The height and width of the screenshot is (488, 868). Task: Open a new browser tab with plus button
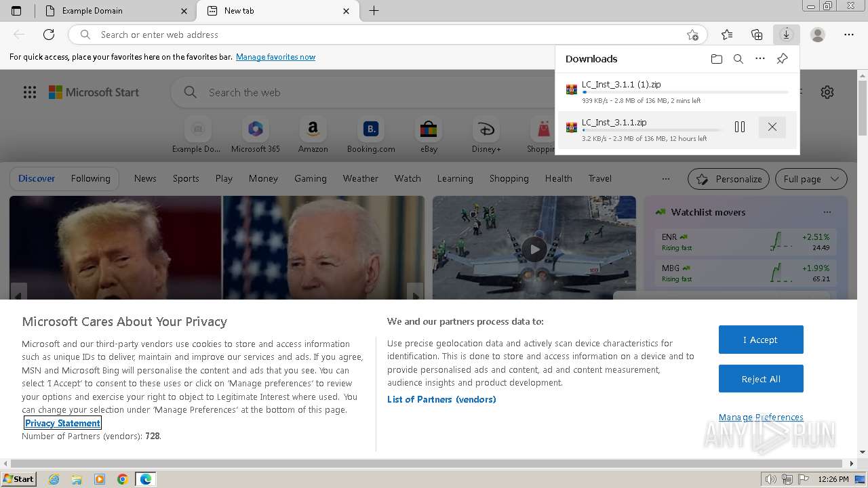pos(374,11)
